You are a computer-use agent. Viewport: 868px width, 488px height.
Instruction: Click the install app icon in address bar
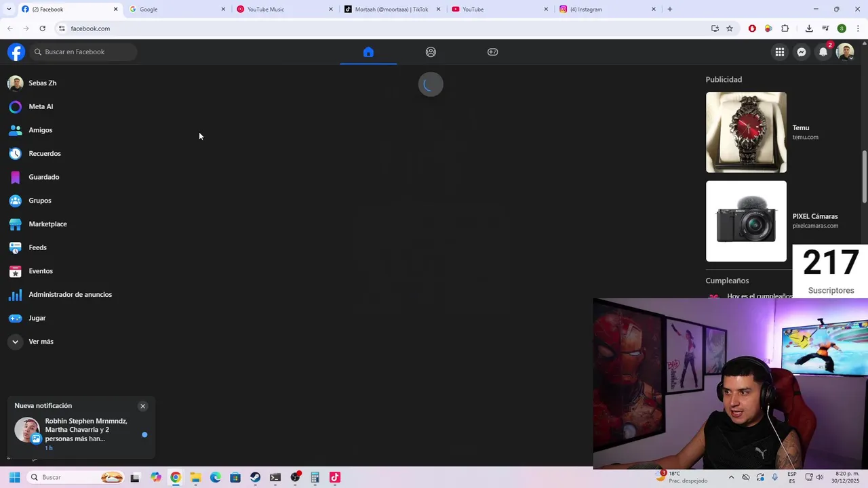tap(715, 28)
